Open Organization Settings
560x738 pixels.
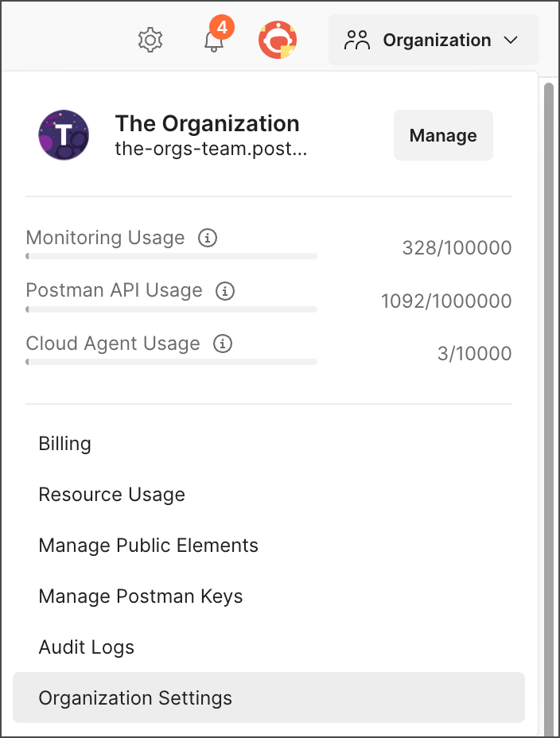[136, 698]
